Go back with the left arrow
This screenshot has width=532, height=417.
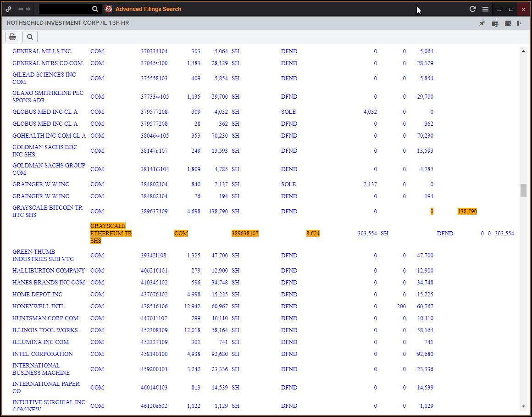[20, 9]
